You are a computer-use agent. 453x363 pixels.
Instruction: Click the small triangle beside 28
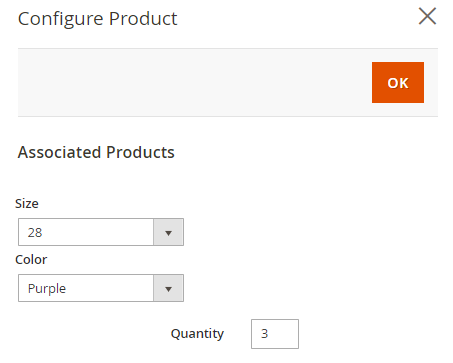point(168,233)
